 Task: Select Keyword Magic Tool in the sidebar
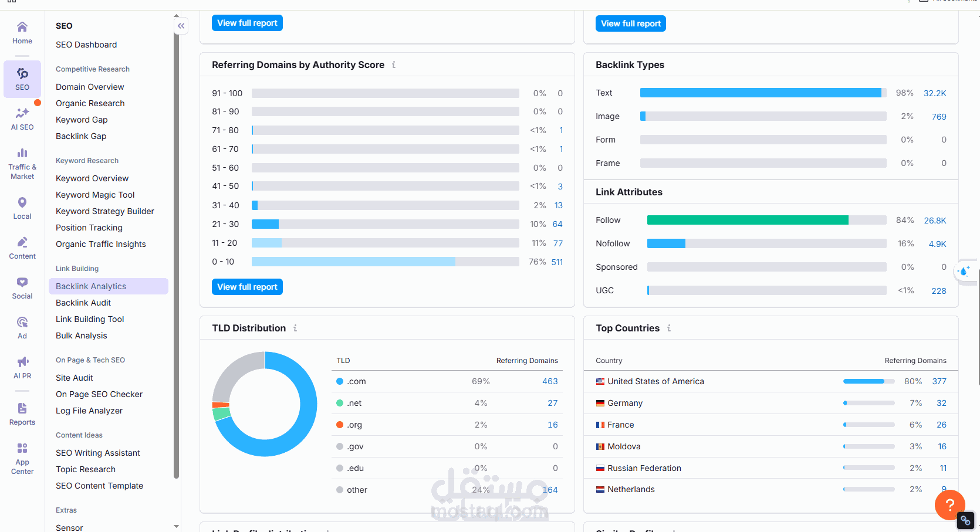tap(95, 195)
